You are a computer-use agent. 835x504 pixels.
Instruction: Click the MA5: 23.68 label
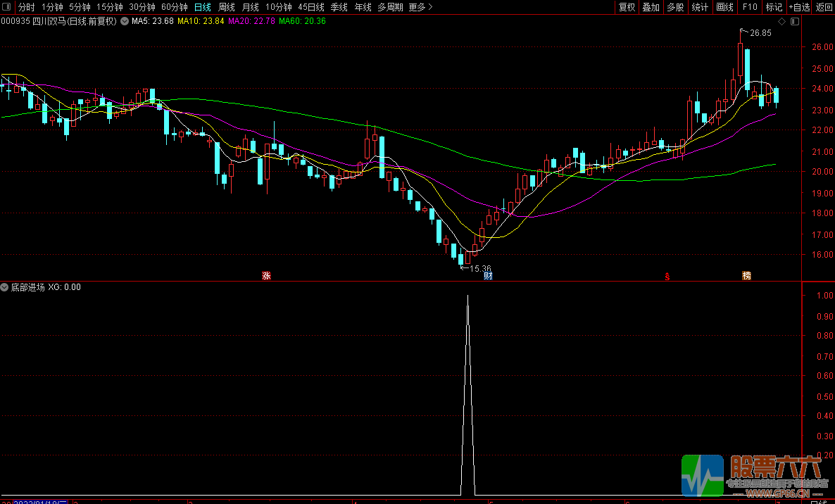(153, 21)
